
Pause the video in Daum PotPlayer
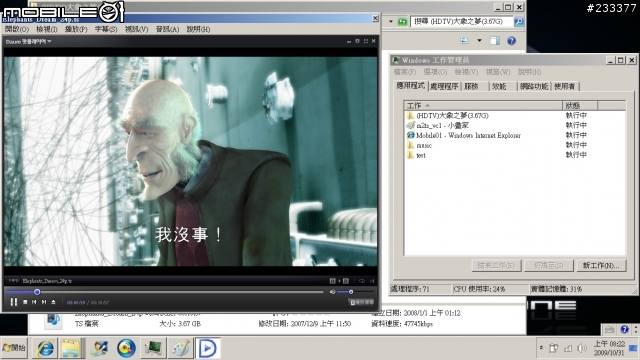[x=13, y=302]
